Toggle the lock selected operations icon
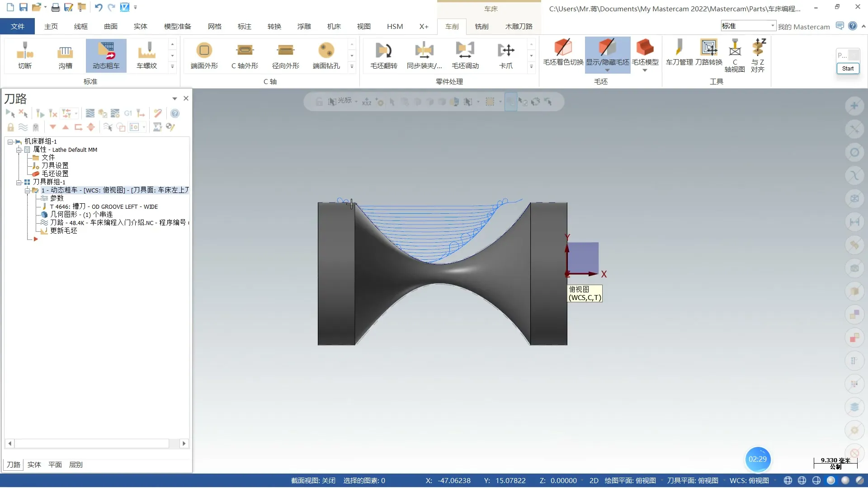The width and height of the screenshot is (868, 488). click(x=10, y=127)
